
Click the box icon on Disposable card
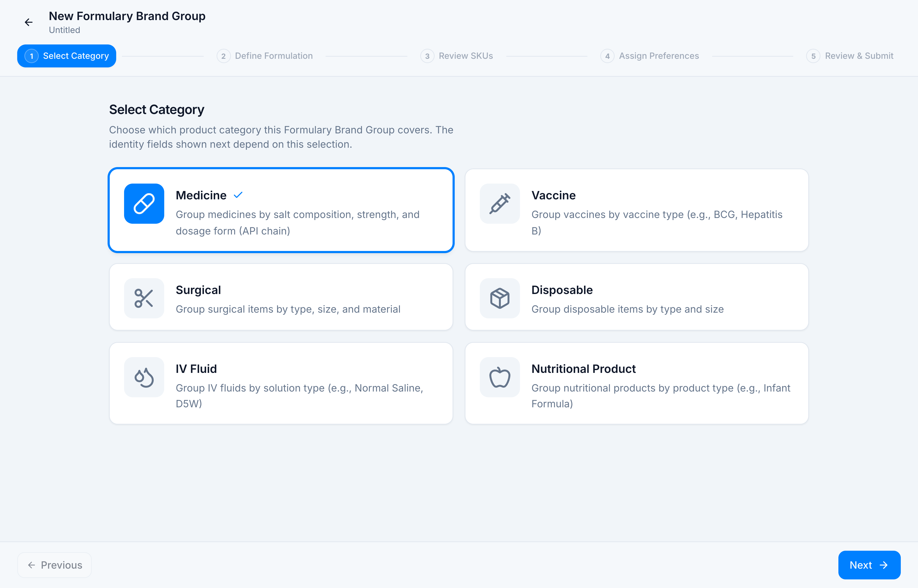pyautogui.click(x=499, y=298)
